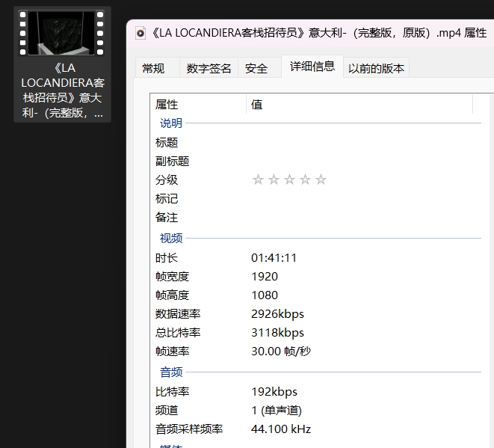Select the 数据速率 value 2926kbps
Image resolution: width=494 pixels, height=448 pixels.
(277, 314)
